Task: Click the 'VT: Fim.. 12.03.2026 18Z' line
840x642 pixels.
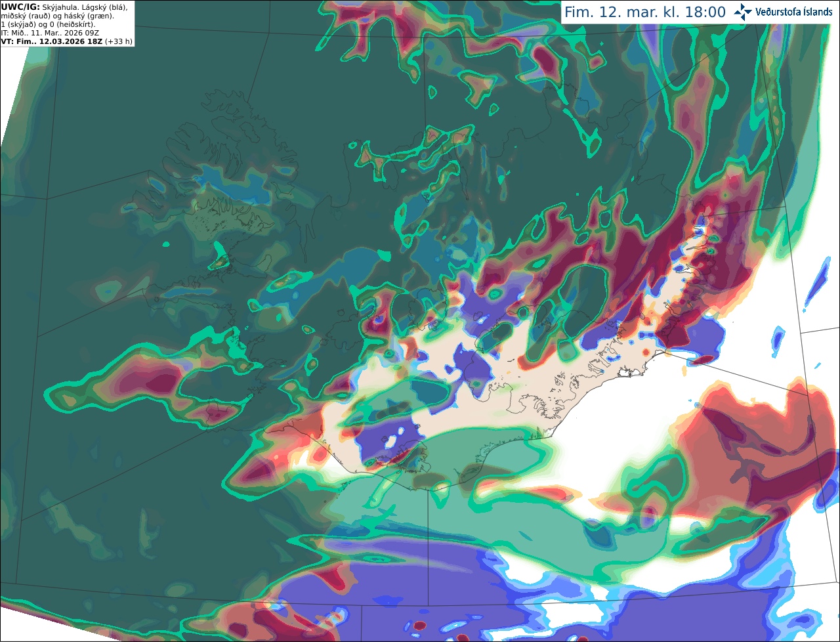Action: [x=66, y=41]
